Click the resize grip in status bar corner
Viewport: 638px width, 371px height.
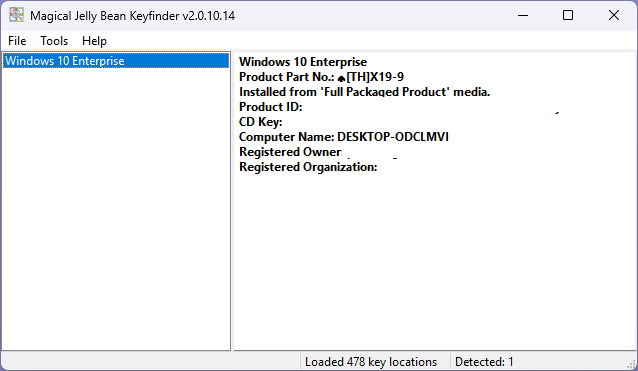(632, 364)
